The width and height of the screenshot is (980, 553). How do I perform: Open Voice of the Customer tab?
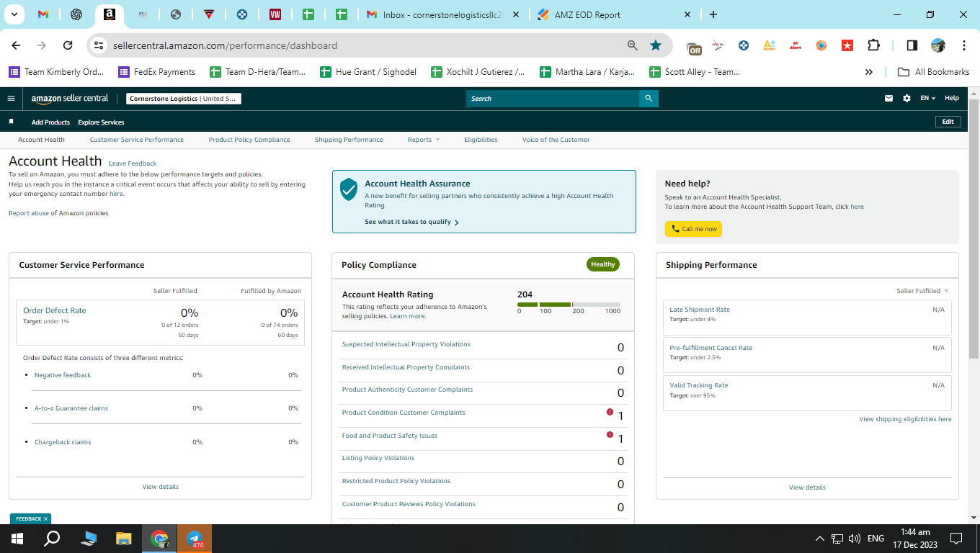[x=556, y=140]
